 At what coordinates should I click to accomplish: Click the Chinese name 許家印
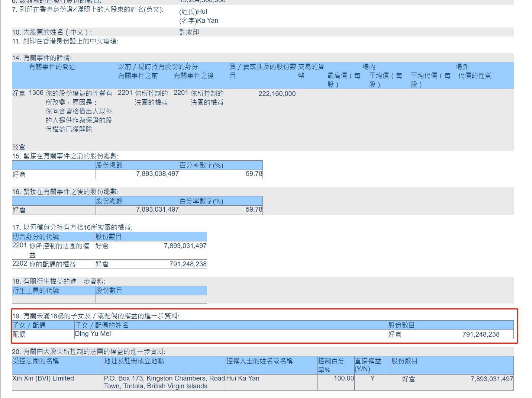coord(189,32)
